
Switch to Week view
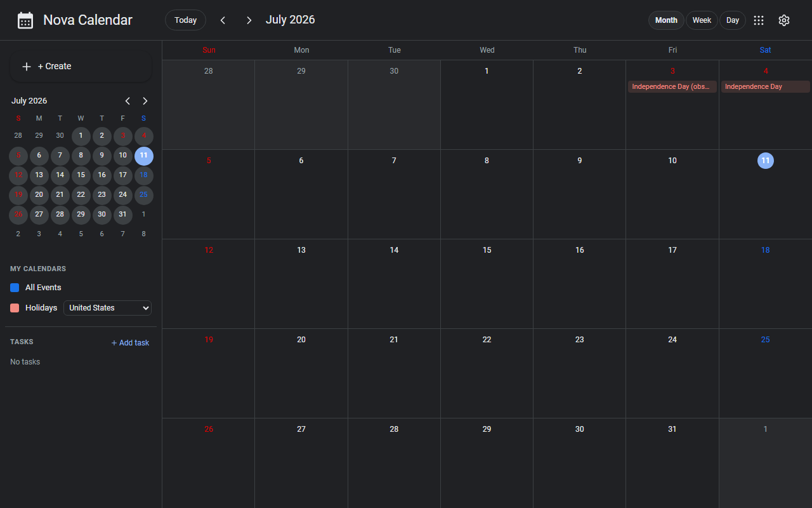click(x=702, y=20)
